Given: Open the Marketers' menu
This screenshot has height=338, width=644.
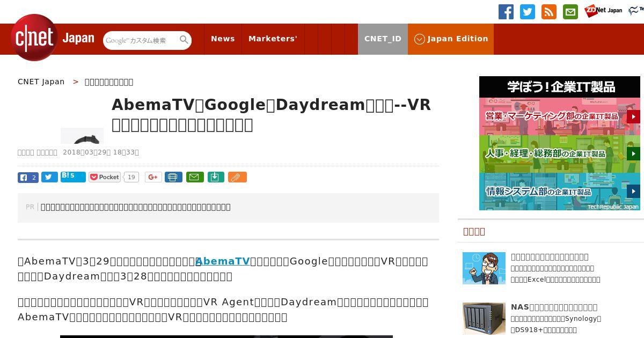Looking at the screenshot, I should click(x=273, y=39).
